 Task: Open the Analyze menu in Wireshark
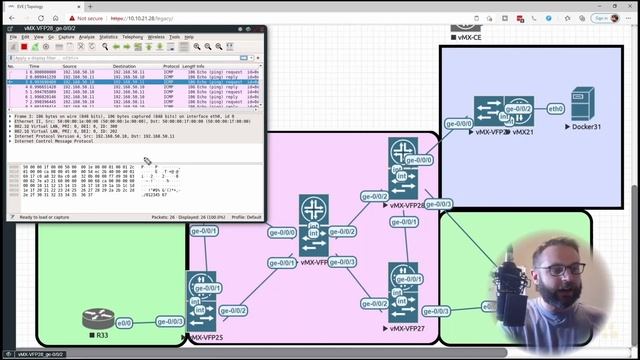pos(87,37)
